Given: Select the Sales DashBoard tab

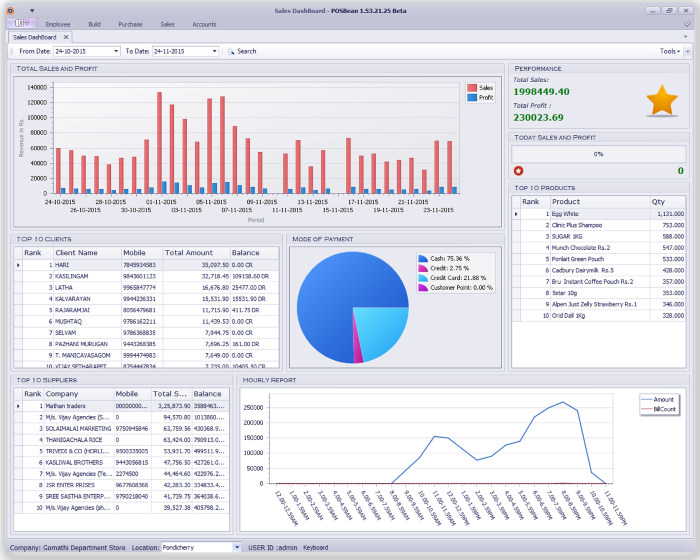Looking at the screenshot, I should click(35, 37).
